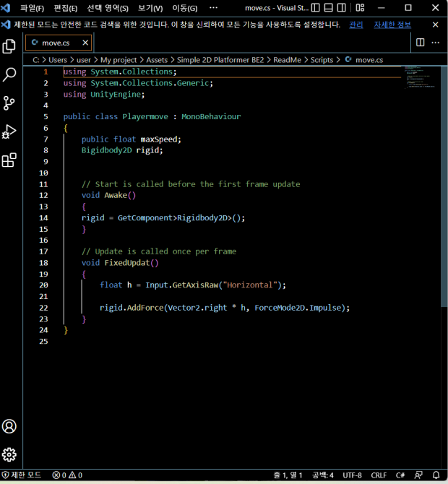448x484 pixels.
Task: Open the Explorer view in activity bar
Action: click(x=9, y=47)
